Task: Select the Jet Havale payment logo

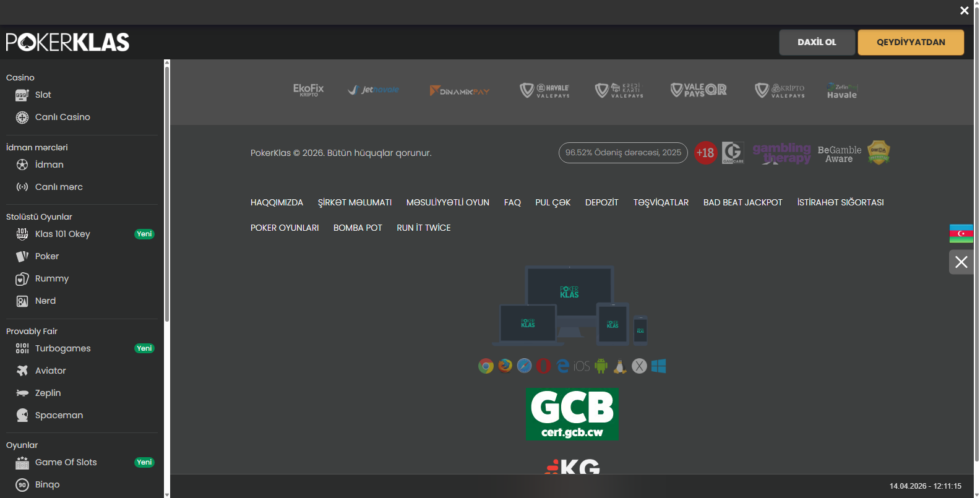Action: tap(373, 90)
